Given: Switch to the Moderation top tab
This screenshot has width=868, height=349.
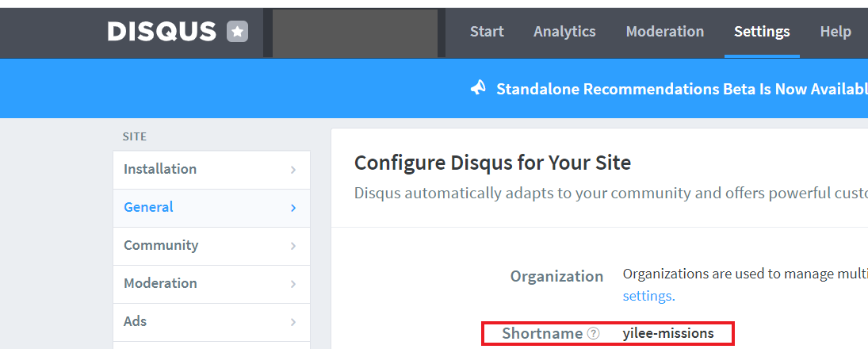Looking at the screenshot, I should [664, 32].
